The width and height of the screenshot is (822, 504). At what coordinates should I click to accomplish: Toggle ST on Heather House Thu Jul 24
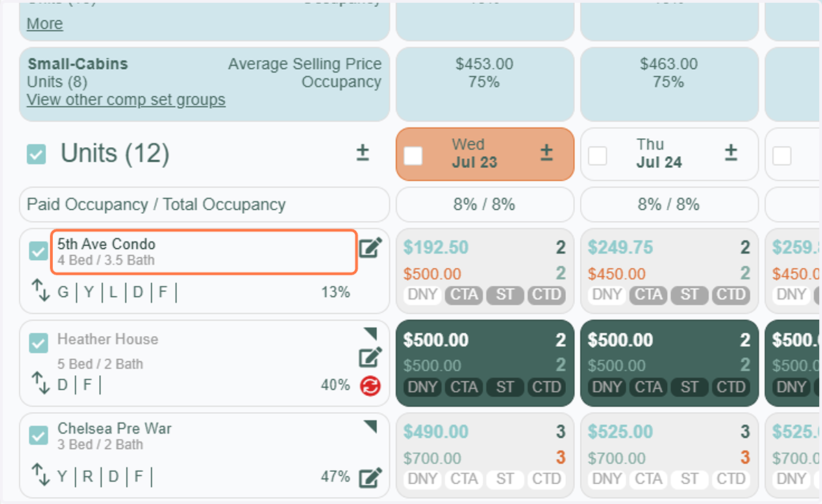coord(689,387)
